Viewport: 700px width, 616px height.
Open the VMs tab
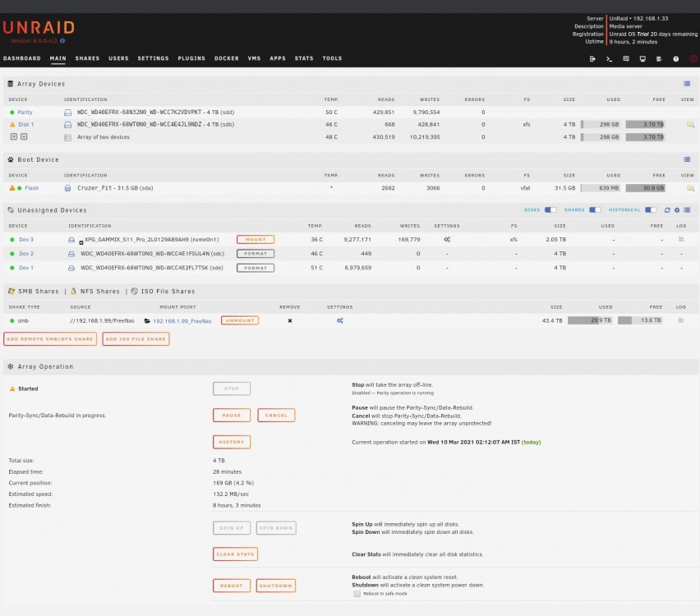254,58
